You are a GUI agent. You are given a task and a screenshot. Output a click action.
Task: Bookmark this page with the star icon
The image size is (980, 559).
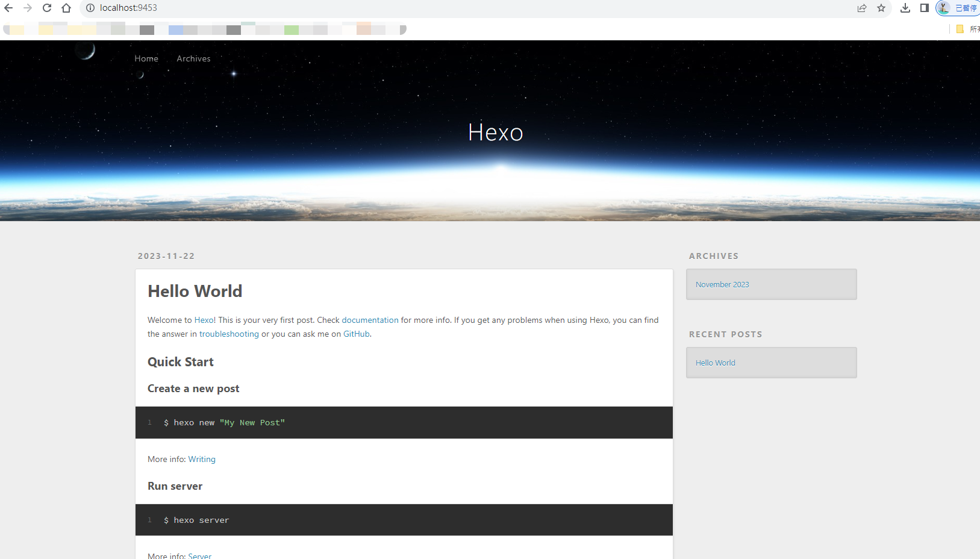(881, 8)
